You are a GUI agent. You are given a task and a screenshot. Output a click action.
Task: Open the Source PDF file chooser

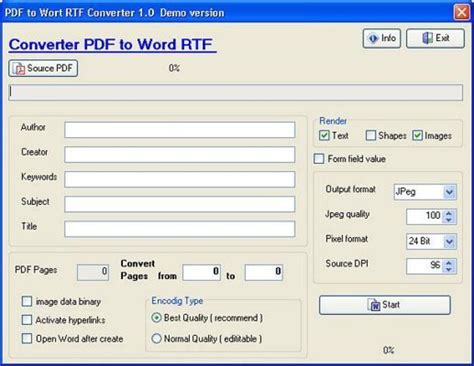tap(43, 68)
